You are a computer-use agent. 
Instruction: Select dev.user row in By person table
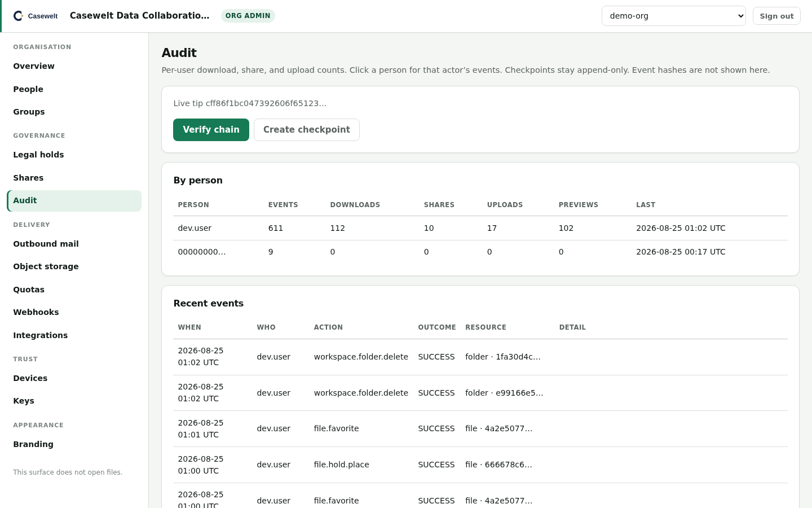click(480, 228)
